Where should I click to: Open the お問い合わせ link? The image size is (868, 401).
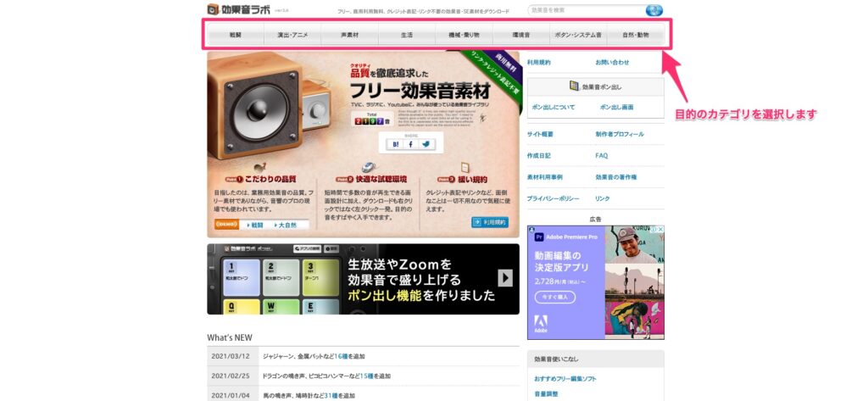612,62
